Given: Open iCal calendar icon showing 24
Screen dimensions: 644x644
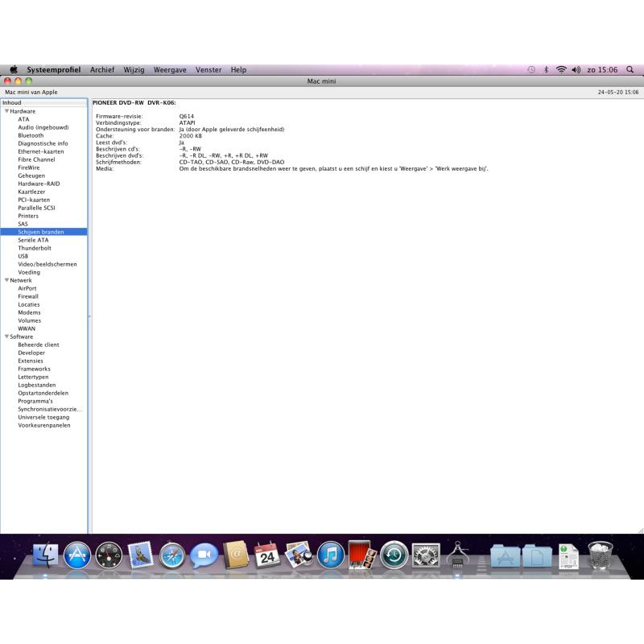Looking at the screenshot, I should pyautogui.click(x=267, y=555).
